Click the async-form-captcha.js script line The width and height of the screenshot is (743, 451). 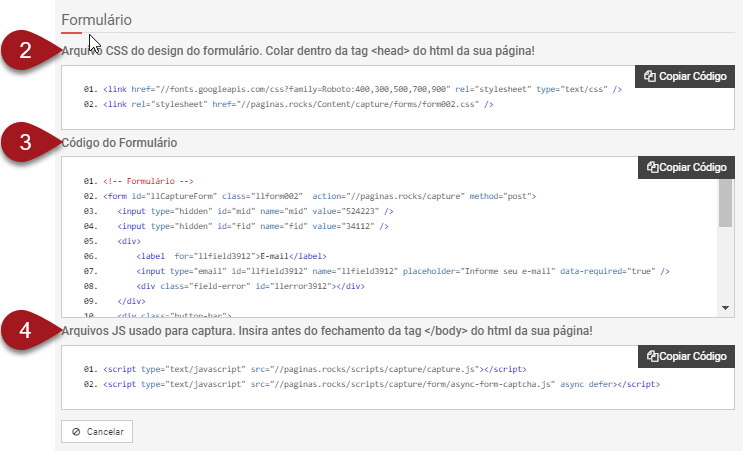[x=380, y=384]
